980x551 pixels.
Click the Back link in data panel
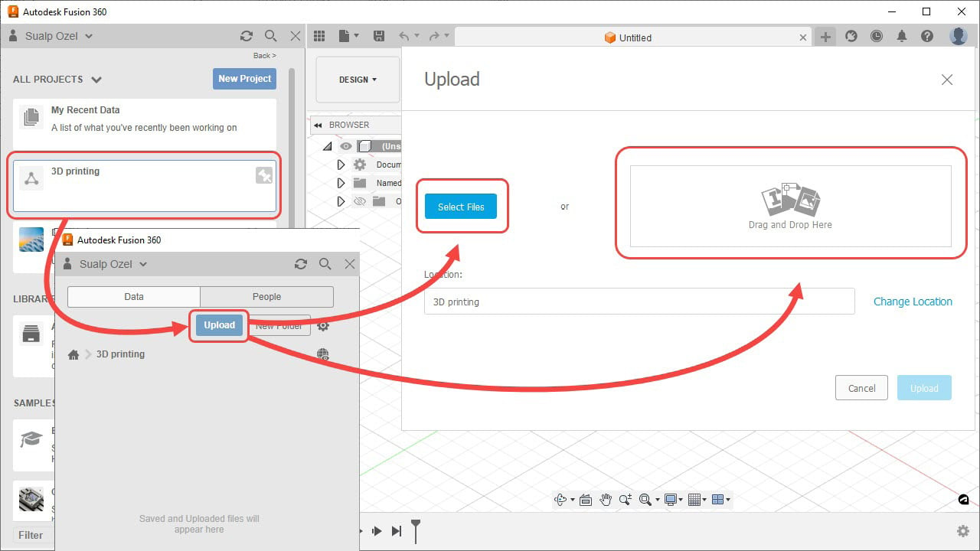pos(264,55)
